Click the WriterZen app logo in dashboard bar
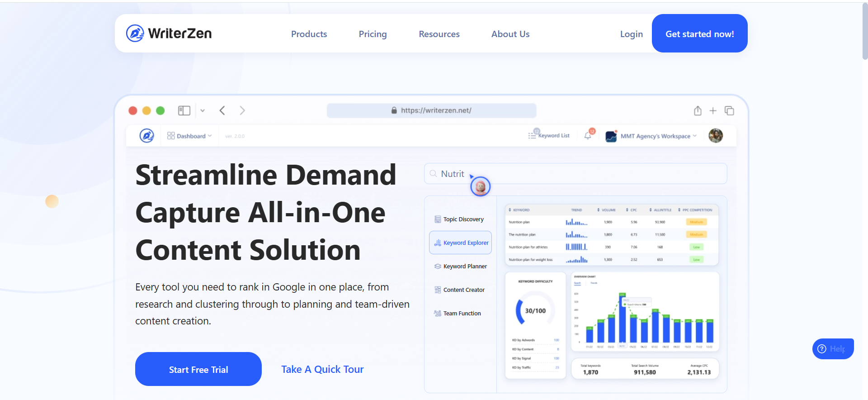 point(146,136)
